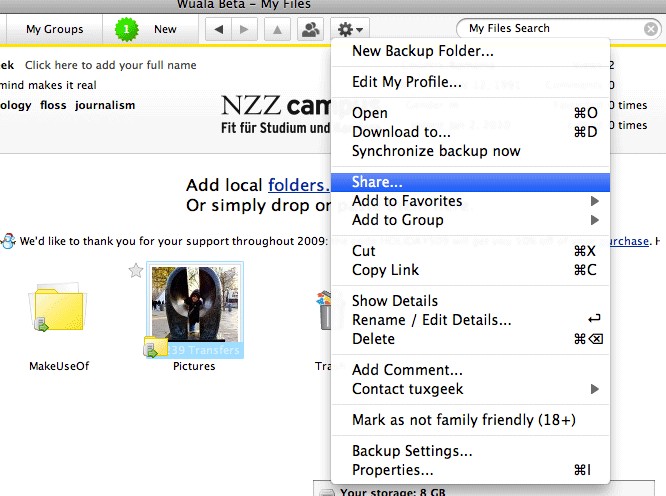Click the Your storage: 8 GB indicator
Image resolution: width=666 pixels, height=496 pixels.
(393, 492)
